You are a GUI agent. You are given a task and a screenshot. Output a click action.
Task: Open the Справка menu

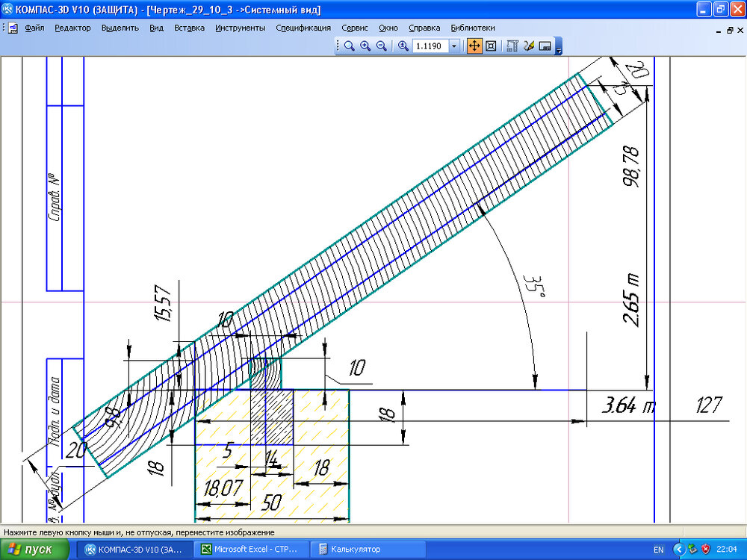pos(424,28)
